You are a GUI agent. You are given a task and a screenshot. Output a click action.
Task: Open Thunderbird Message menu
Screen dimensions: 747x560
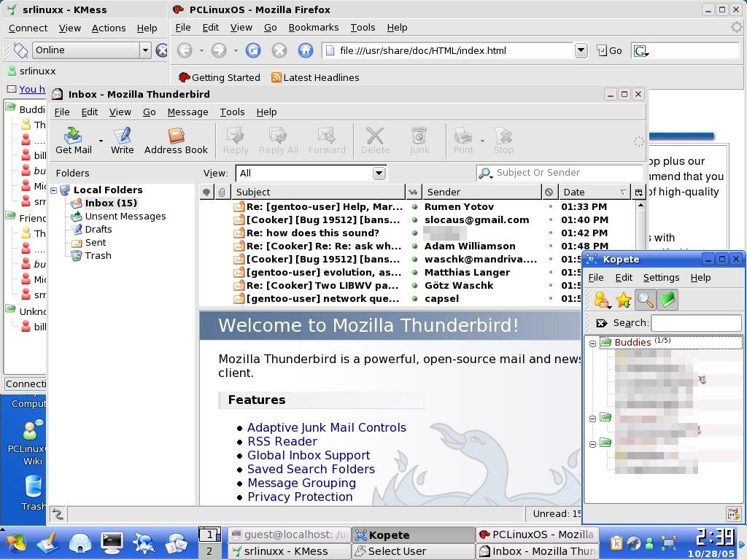pyautogui.click(x=187, y=112)
